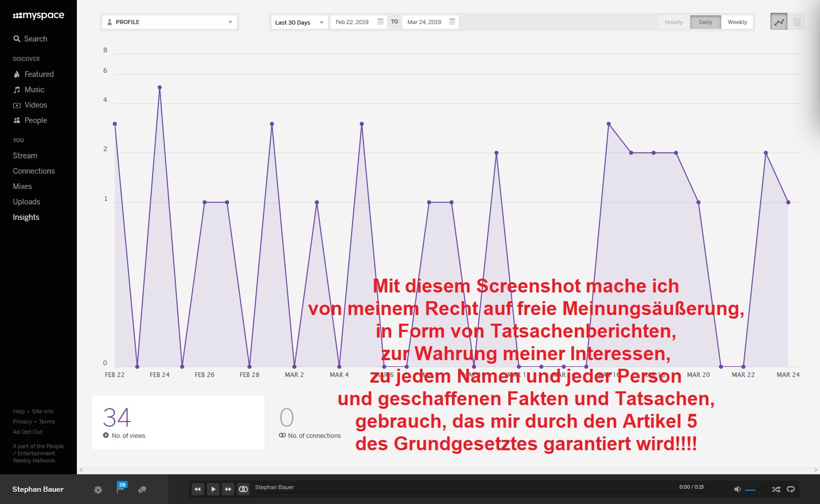Click the Myspace logo

click(x=38, y=16)
